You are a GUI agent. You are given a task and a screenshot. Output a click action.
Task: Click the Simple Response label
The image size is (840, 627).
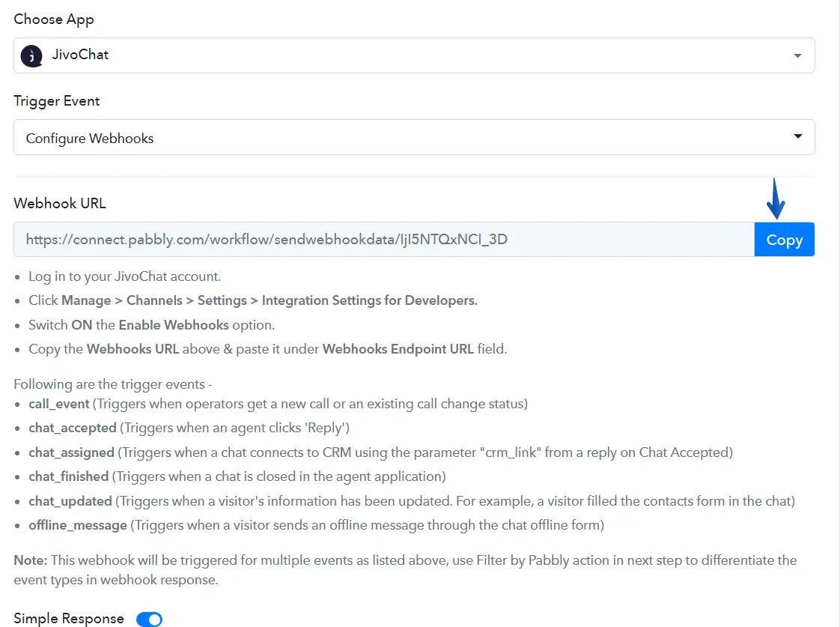point(69,619)
